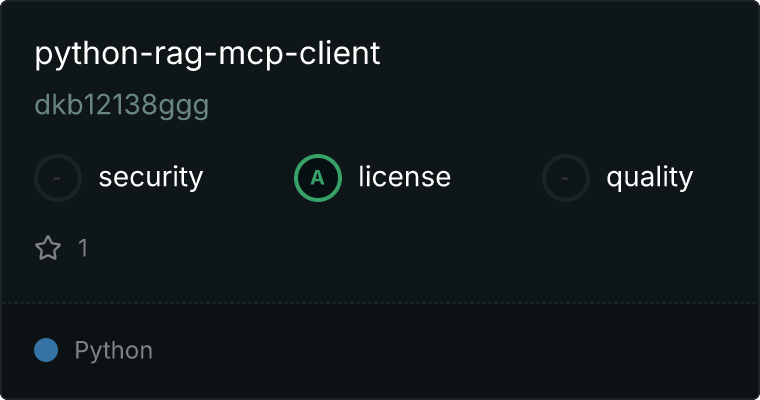This screenshot has height=400, width=760.
Task: Open author dkb12138ggg profile link
Action: (122, 105)
